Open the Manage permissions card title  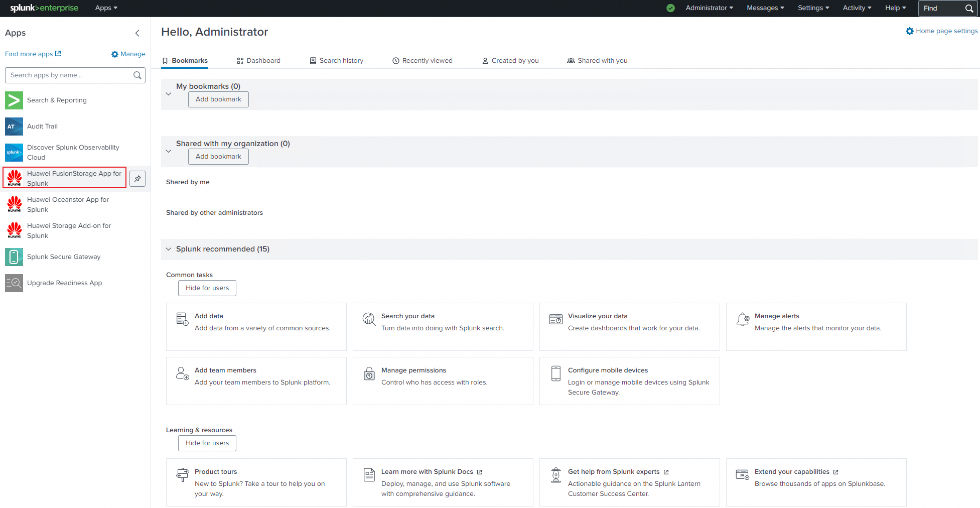[413, 370]
